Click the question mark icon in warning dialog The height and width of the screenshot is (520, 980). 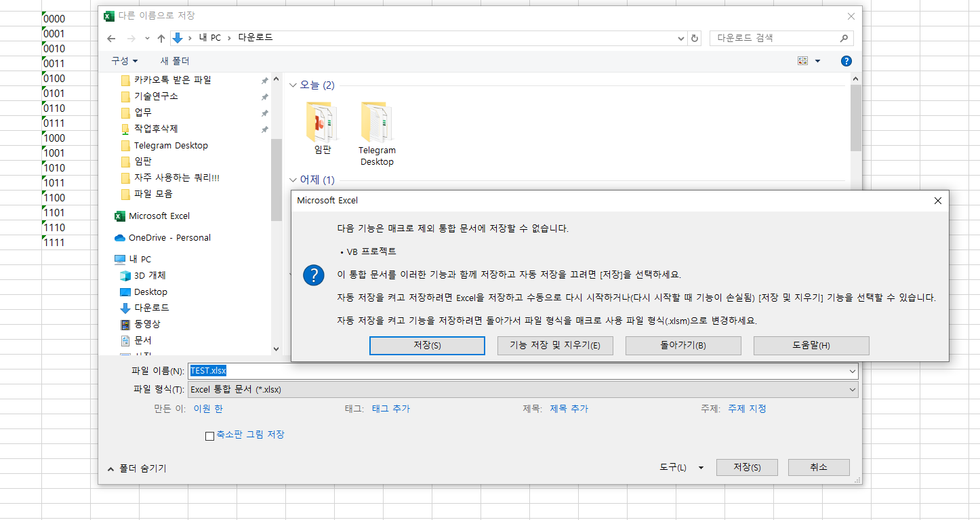314,275
